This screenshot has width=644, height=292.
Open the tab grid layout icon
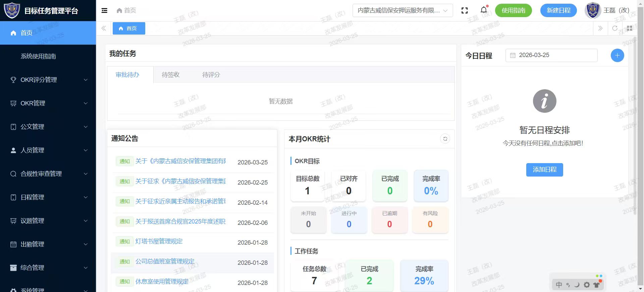[630, 29]
